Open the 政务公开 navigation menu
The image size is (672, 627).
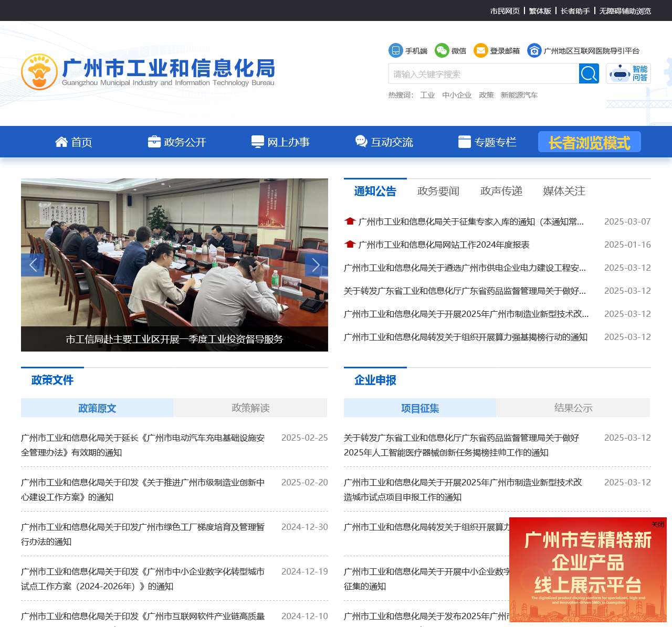tap(177, 142)
